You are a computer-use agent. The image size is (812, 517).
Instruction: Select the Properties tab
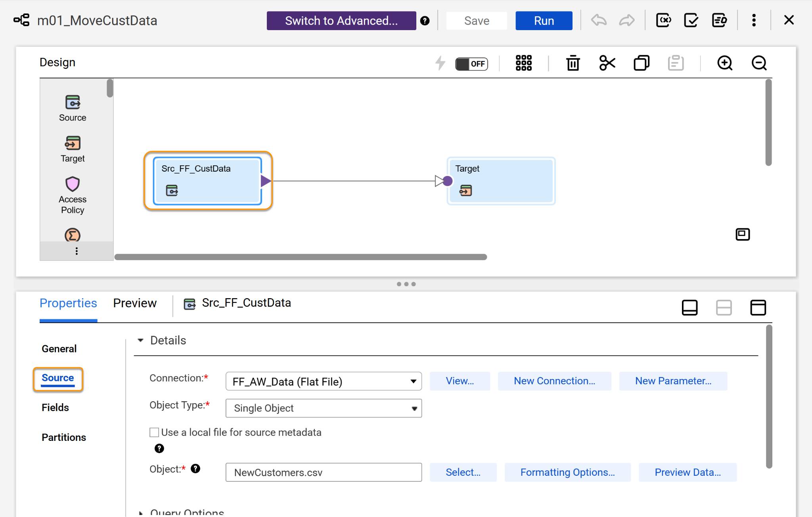click(x=68, y=303)
